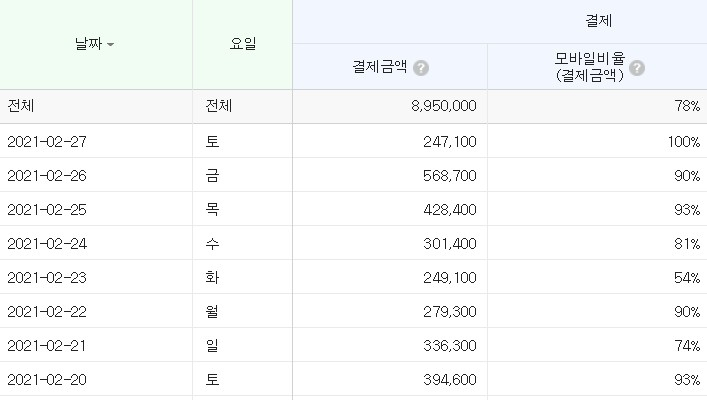Screen dimensions: 707x400
Task: Click the 54% mobile ratio cell
Action: 597,277
